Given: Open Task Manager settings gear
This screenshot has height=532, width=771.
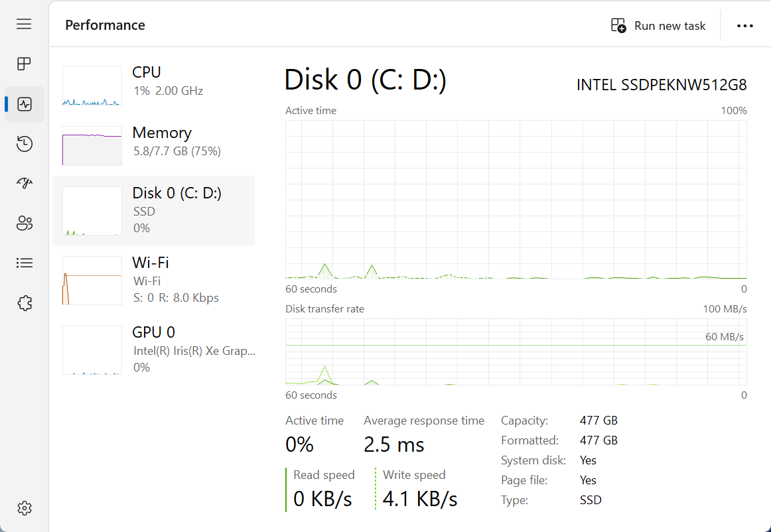Looking at the screenshot, I should [25, 508].
